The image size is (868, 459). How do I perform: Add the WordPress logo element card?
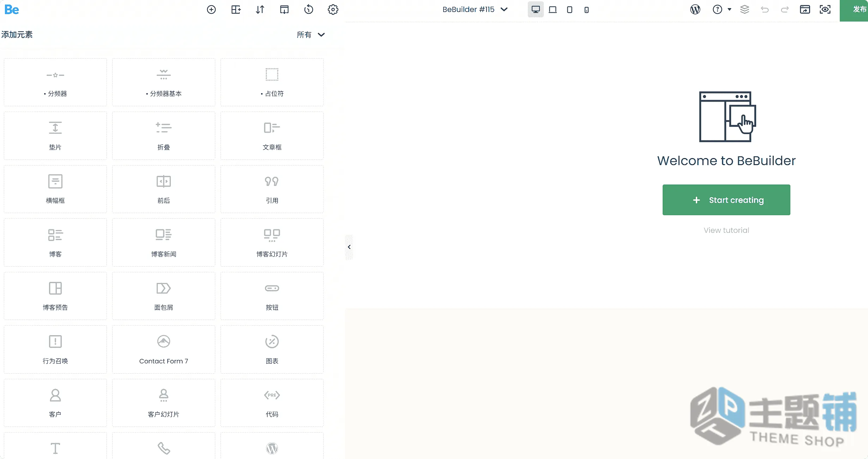pos(272,446)
